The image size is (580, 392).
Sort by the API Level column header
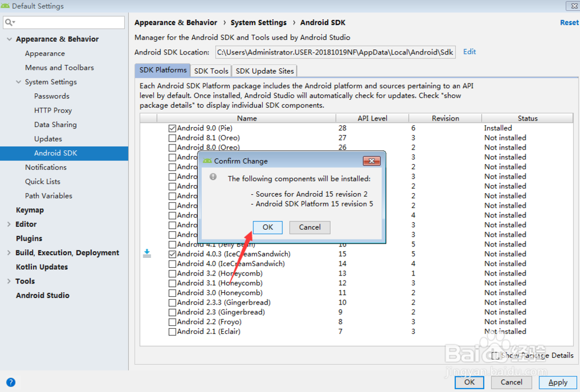tap(372, 118)
